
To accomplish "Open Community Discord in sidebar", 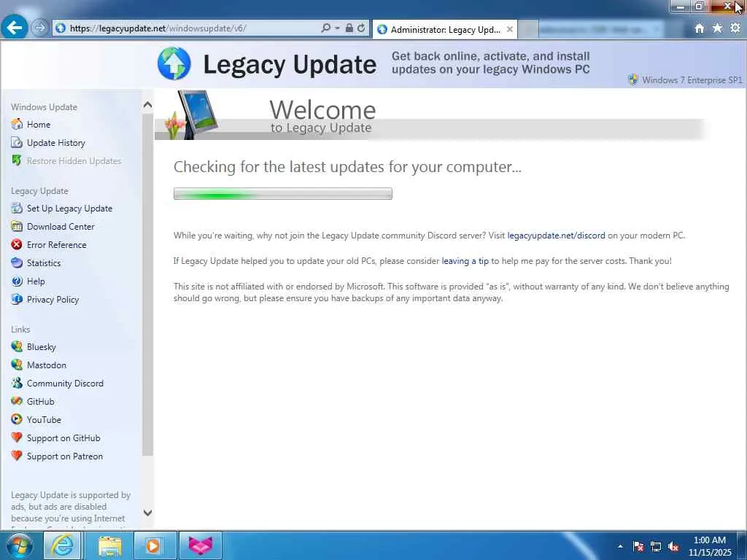I will [65, 384].
